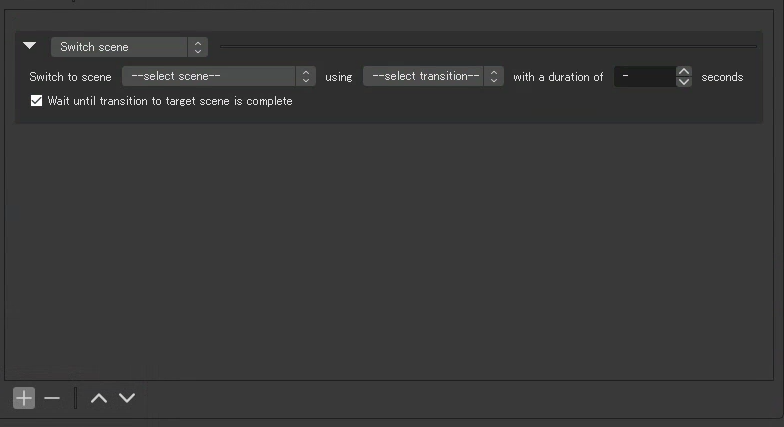Uncheck Wait until transition is complete checkbox

[37, 101]
